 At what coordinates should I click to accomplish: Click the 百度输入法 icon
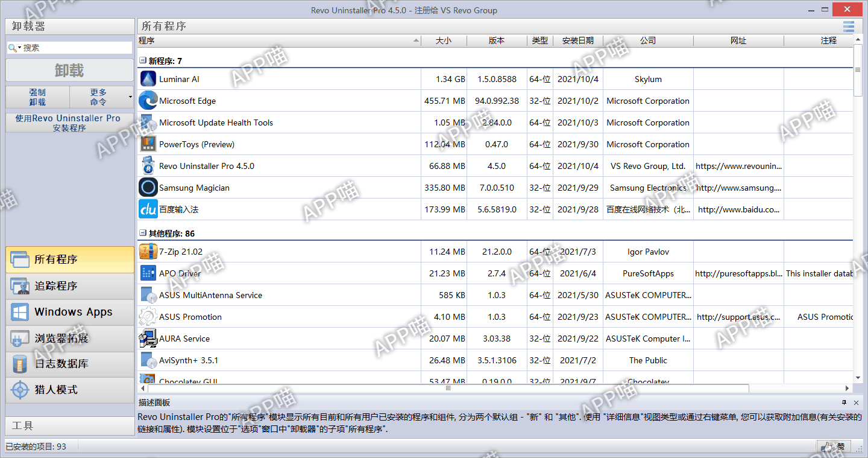(x=148, y=209)
